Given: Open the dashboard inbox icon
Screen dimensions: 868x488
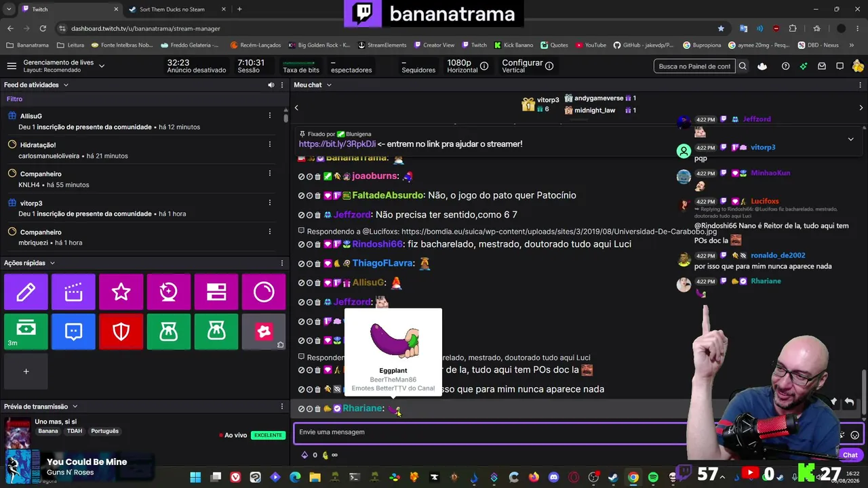Looking at the screenshot, I should point(822,66).
